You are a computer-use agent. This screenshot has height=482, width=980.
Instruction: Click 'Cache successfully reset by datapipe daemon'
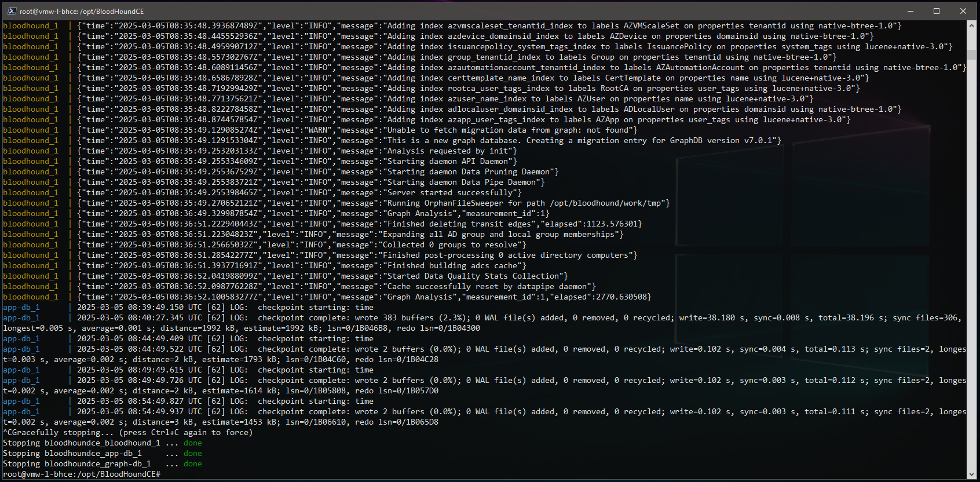[x=487, y=287]
